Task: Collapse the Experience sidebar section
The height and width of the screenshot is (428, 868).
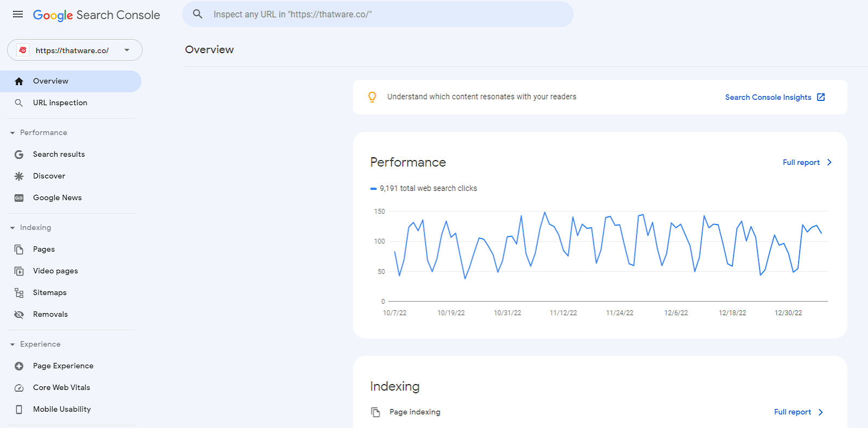Action: tap(12, 344)
